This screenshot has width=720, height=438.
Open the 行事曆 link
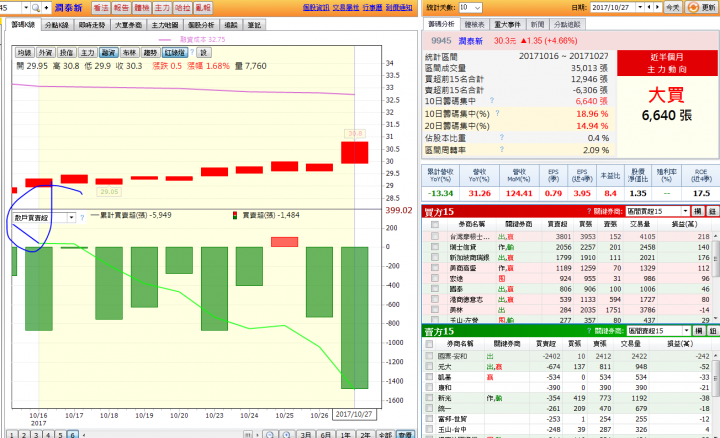(372, 7)
